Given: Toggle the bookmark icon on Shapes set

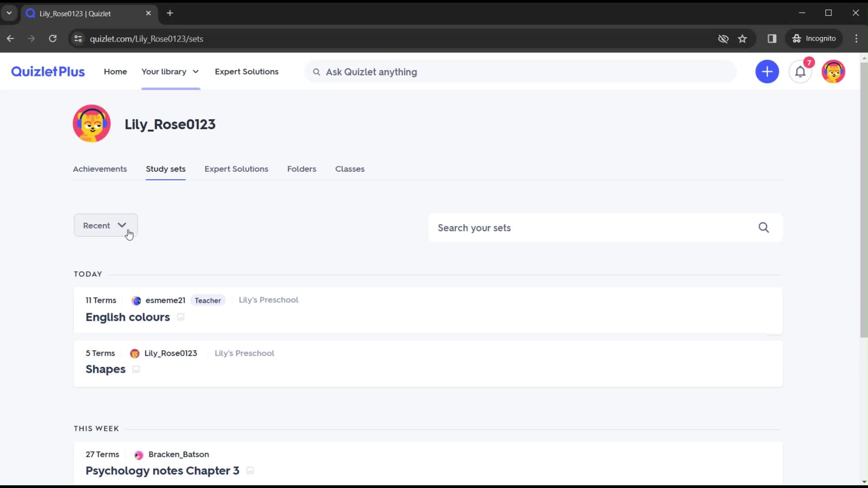Looking at the screenshot, I should pyautogui.click(x=136, y=369).
